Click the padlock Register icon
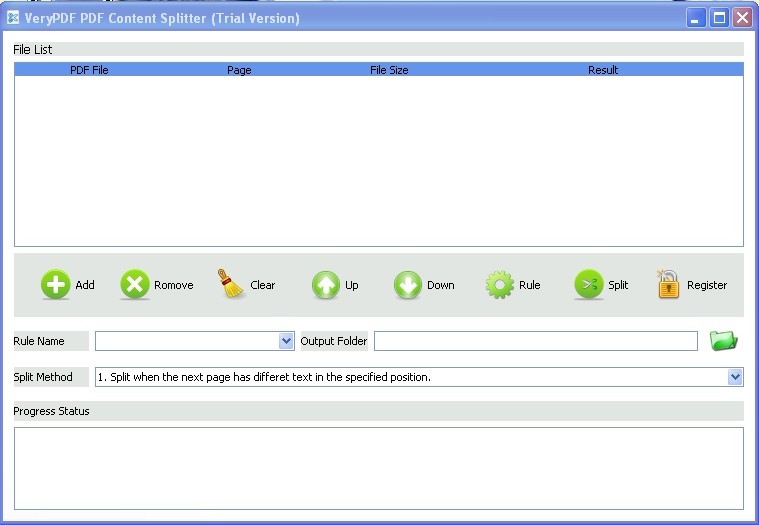Viewport: 759px width, 525px height. [x=668, y=284]
